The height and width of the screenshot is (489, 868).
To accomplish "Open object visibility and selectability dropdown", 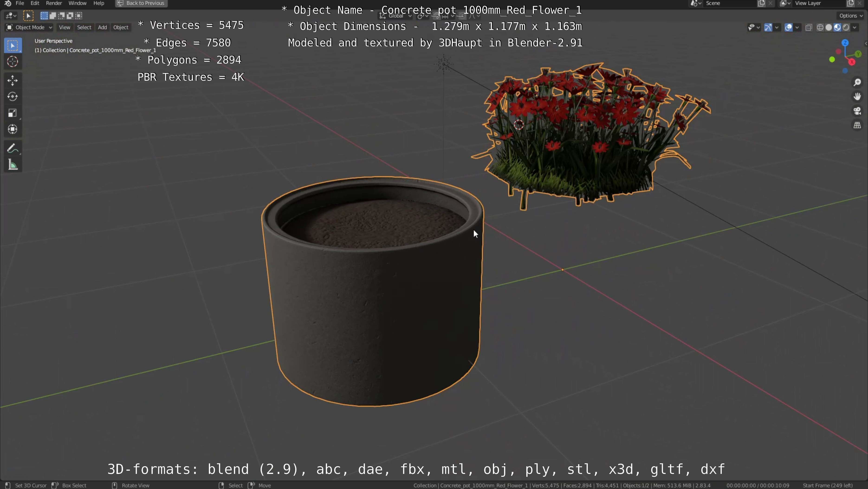I will (754, 28).
